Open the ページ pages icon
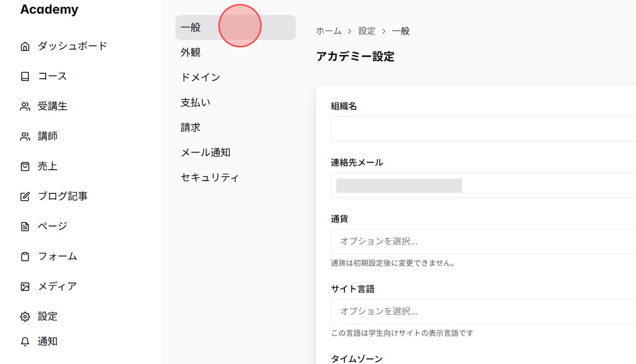The height and width of the screenshot is (364, 636). [25, 226]
